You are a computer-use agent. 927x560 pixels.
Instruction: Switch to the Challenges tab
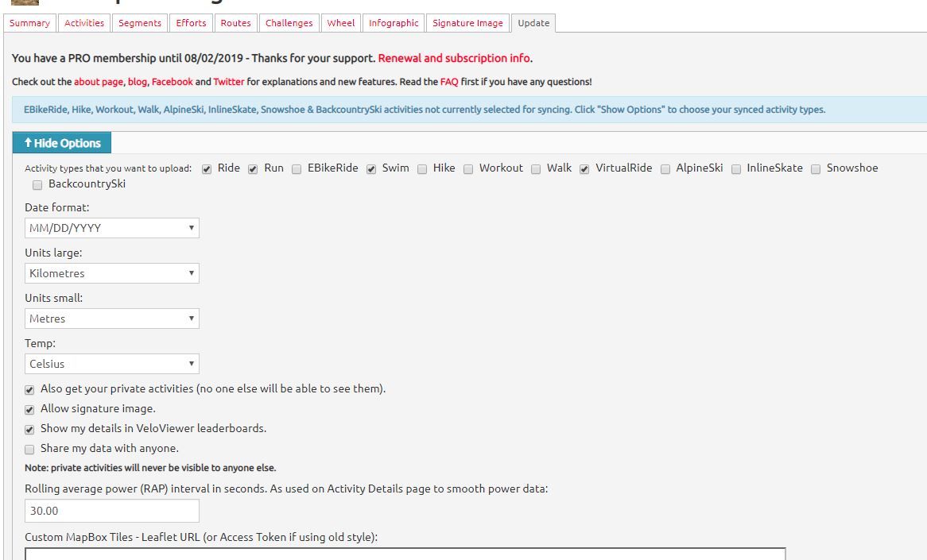[x=289, y=23]
